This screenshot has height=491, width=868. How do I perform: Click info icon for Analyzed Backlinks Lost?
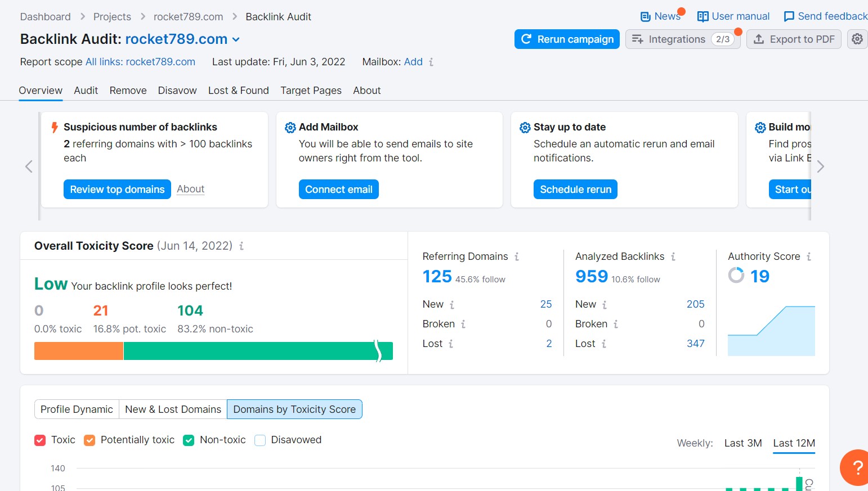click(604, 344)
